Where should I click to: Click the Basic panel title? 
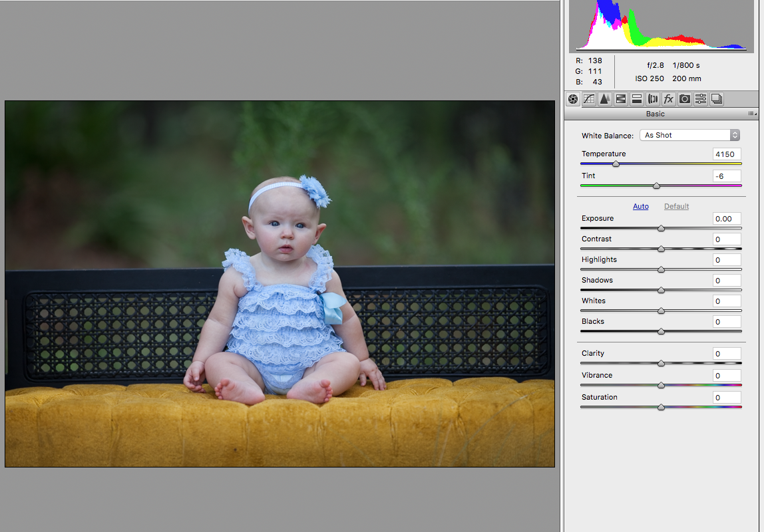pos(655,114)
